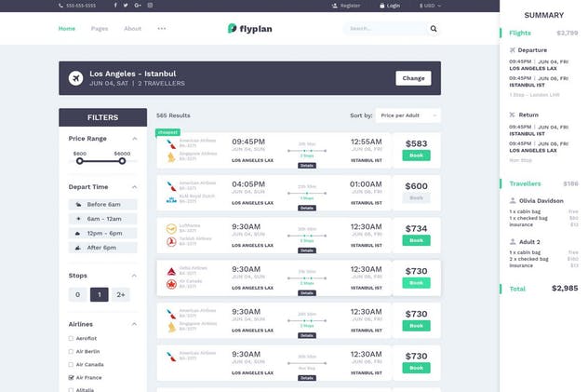Click the price range maximum handle
Screen dimensions: 588x392
coord(122,161)
